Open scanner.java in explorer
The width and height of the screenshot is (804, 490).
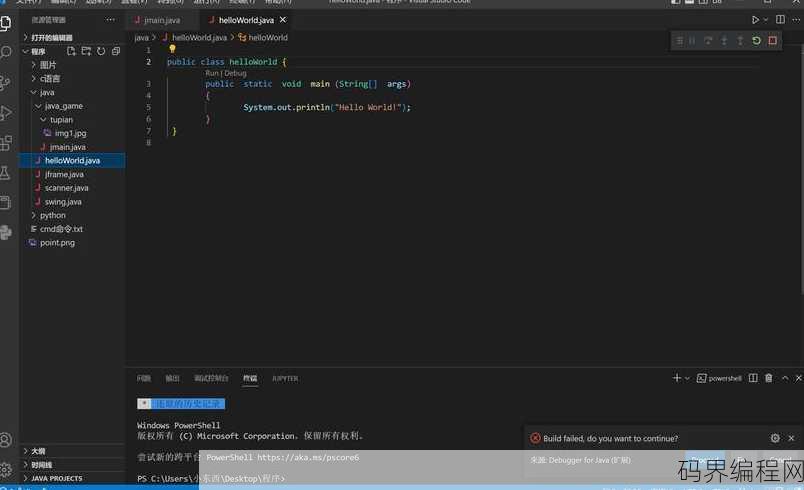[74, 188]
